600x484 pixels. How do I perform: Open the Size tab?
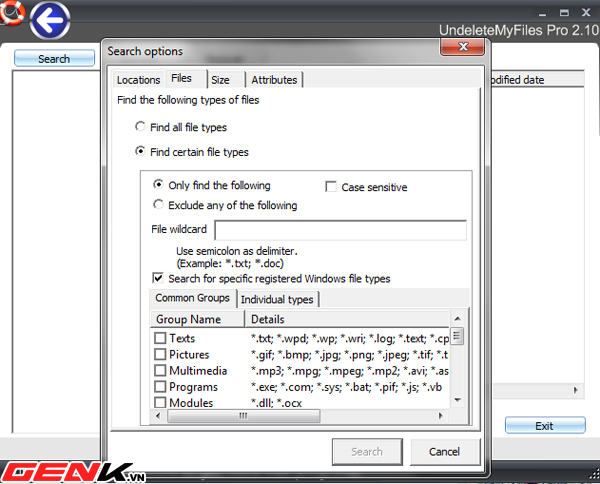[x=226, y=80]
